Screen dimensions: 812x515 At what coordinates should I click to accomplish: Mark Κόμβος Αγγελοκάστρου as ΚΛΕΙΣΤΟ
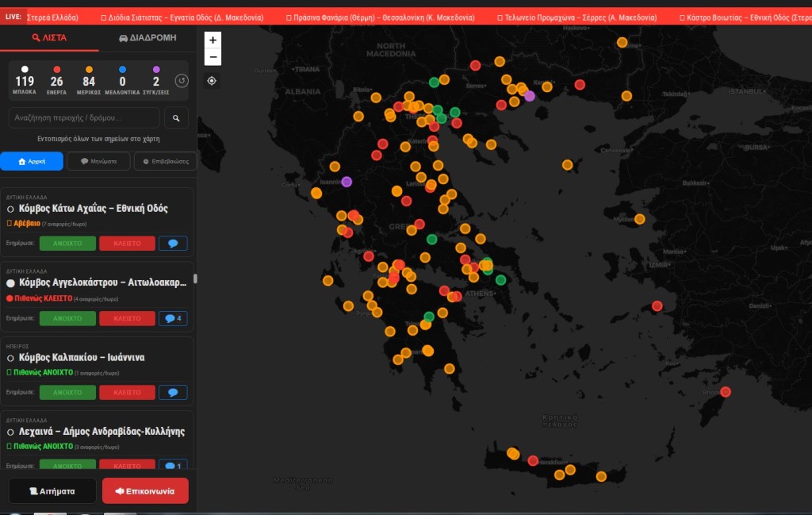pos(127,318)
